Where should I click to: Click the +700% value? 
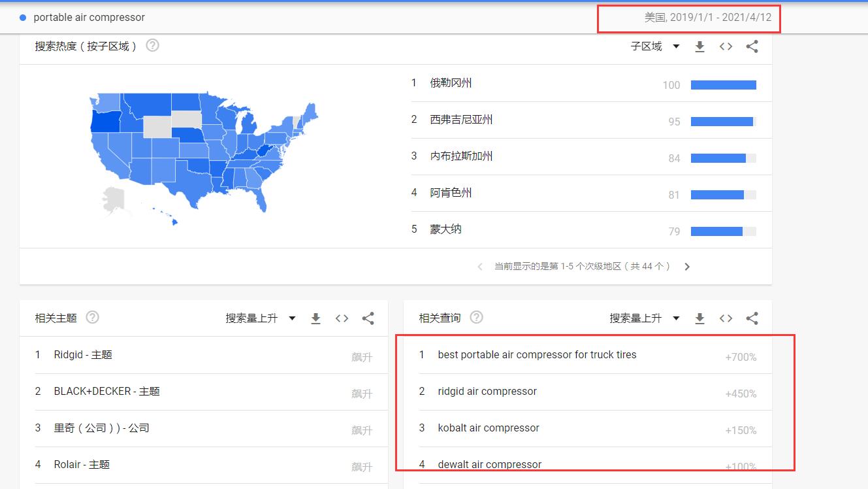click(x=741, y=358)
